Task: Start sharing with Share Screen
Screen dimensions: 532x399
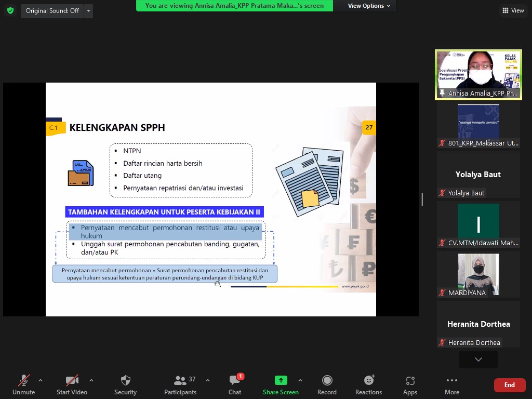Action: (x=281, y=385)
